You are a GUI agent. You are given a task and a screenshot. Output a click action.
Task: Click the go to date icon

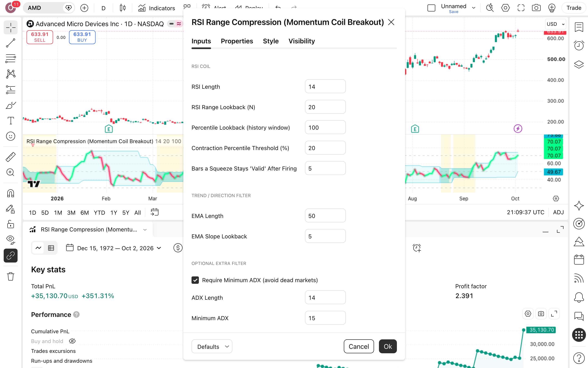point(155,212)
